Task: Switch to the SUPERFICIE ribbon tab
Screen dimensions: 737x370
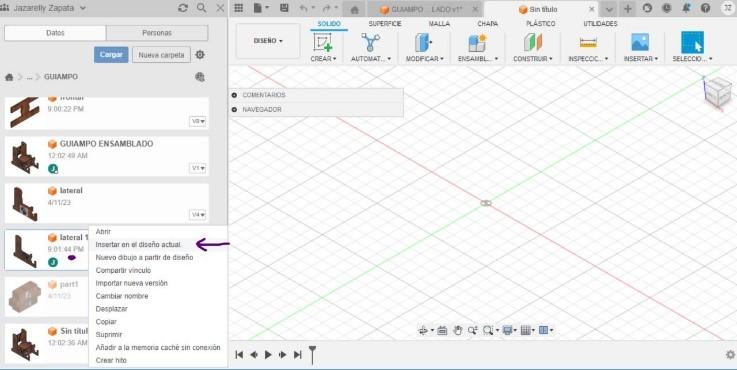Action: point(384,24)
